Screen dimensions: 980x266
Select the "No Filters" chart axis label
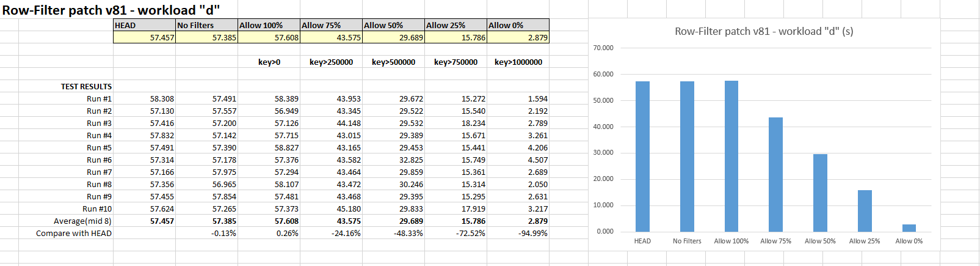(x=687, y=241)
